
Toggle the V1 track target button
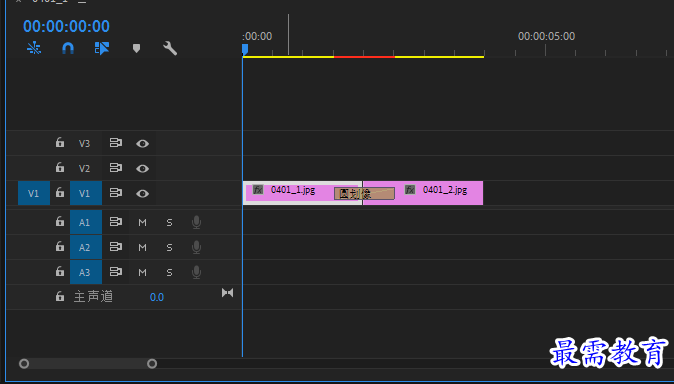click(x=86, y=193)
